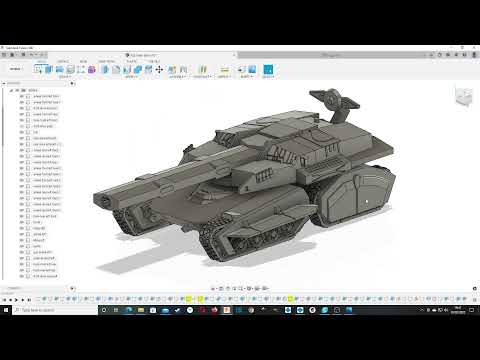Image resolution: width=480 pixels, height=360 pixels.
Task: Toggle eye of topmost body in browser
Action: click(x=22, y=96)
